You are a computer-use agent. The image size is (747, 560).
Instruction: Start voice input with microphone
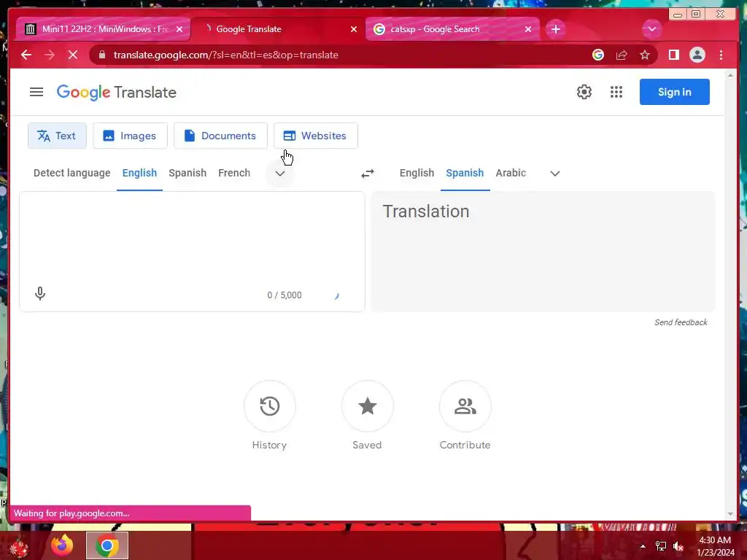point(40,293)
